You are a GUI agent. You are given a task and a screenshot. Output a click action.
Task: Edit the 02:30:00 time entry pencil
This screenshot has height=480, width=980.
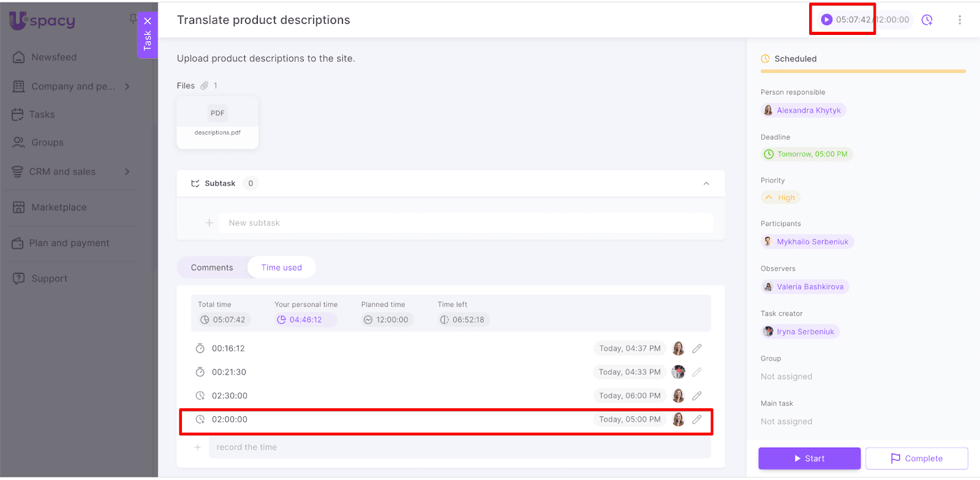point(696,396)
